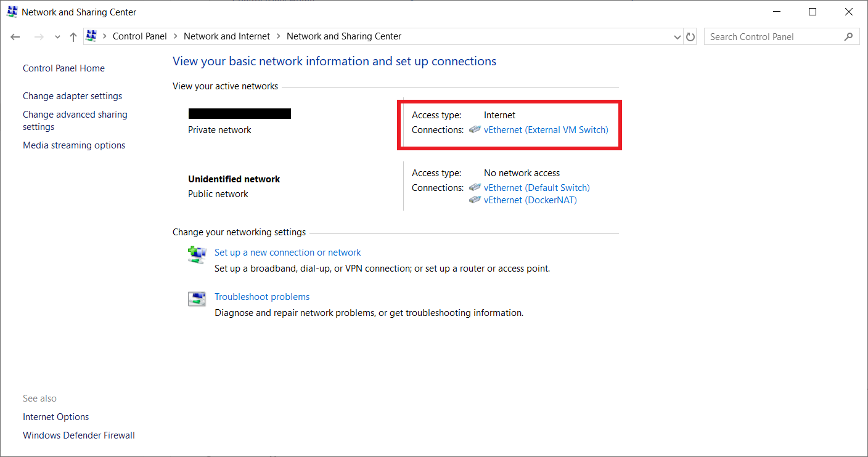
Task: Open vEthernet (DockerNAT) connection
Action: [530, 200]
